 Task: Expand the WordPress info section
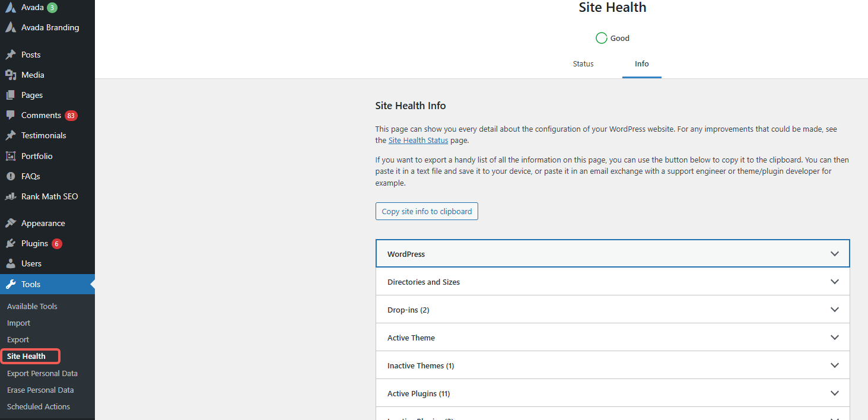pos(612,254)
